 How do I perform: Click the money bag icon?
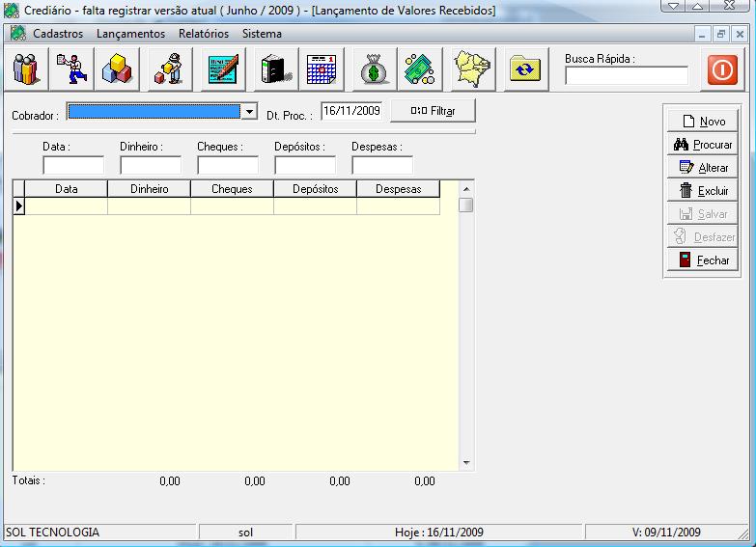pyautogui.click(x=375, y=69)
